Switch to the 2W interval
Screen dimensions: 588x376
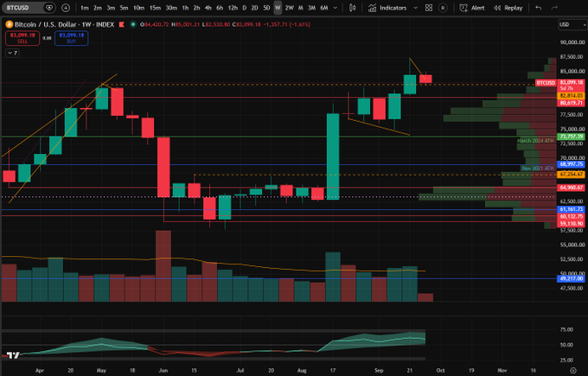coord(289,8)
